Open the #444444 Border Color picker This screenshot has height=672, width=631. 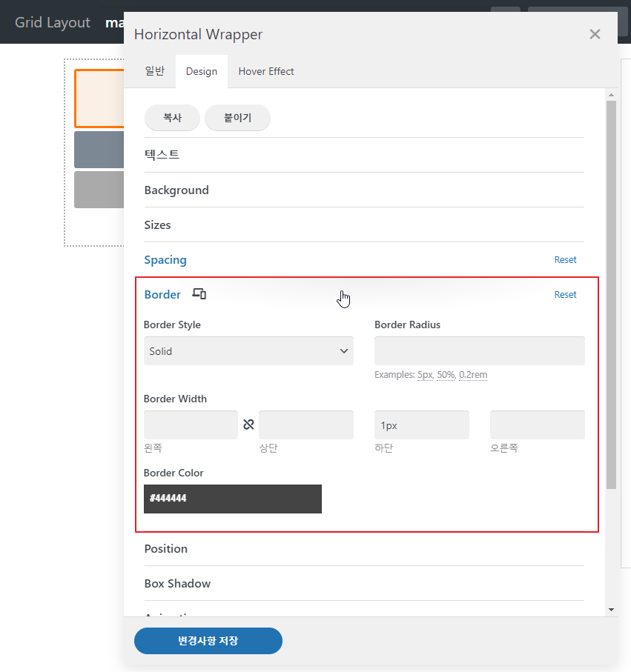pyautogui.click(x=233, y=499)
